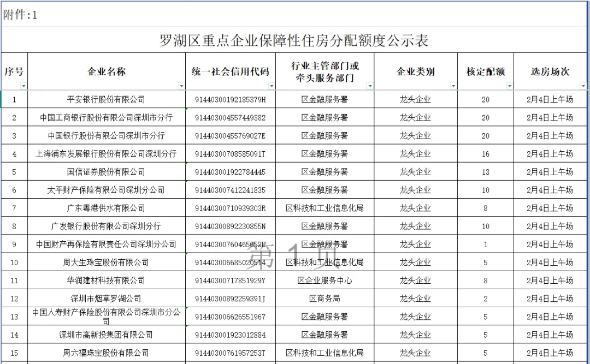Select sequence number 12 cell
Screen dimensions: 590x364
[x=14, y=299]
